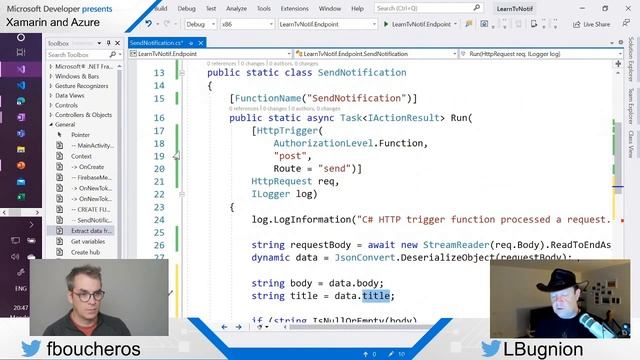Open Visual Studio Code blue taskbar icon
Screen dimensions: 640x360
(21, 85)
